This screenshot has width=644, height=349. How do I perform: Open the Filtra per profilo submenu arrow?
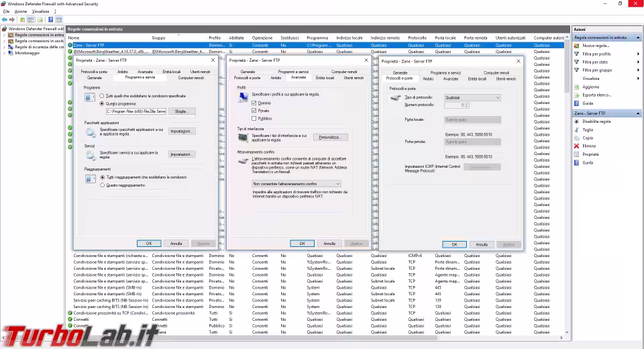click(x=638, y=54)
